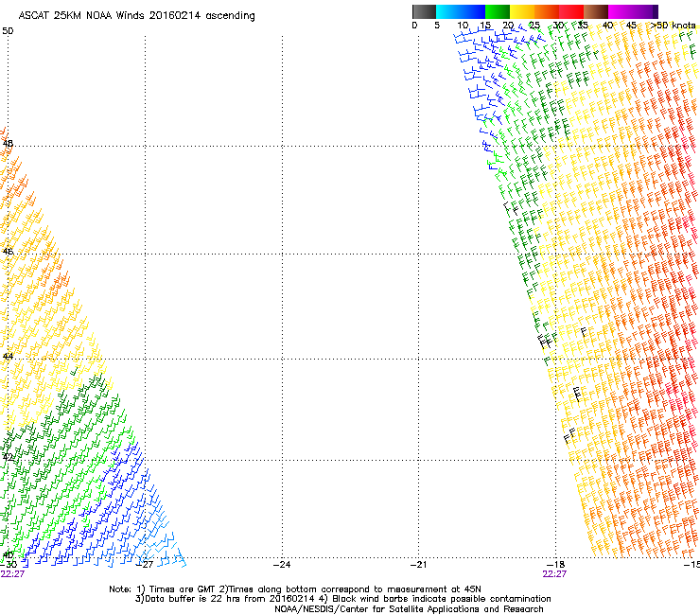Click the legend label '40' knots
Screen dimensions: 700x615
pyautogui.click(x=607, y=26)
